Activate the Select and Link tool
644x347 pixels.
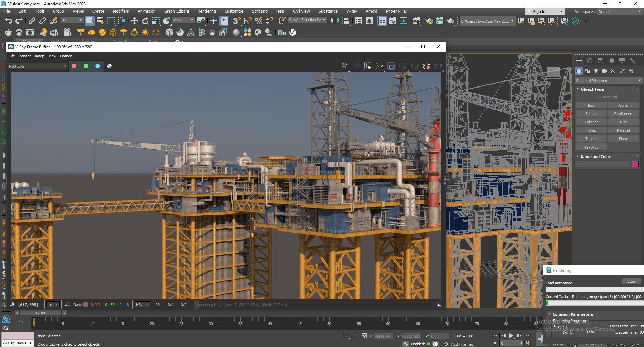(x=32, y=21)
